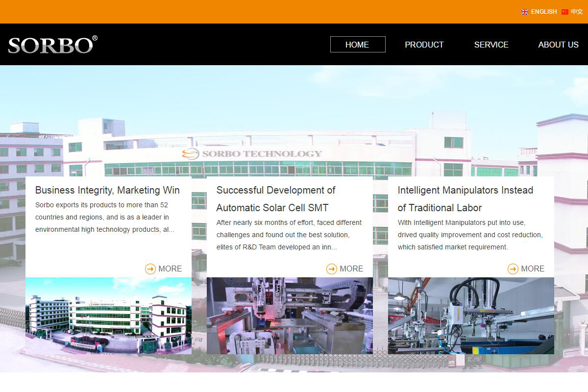
Task: Click the solar cell SMT machine thumbnail
Action: (x=290, y=316)
